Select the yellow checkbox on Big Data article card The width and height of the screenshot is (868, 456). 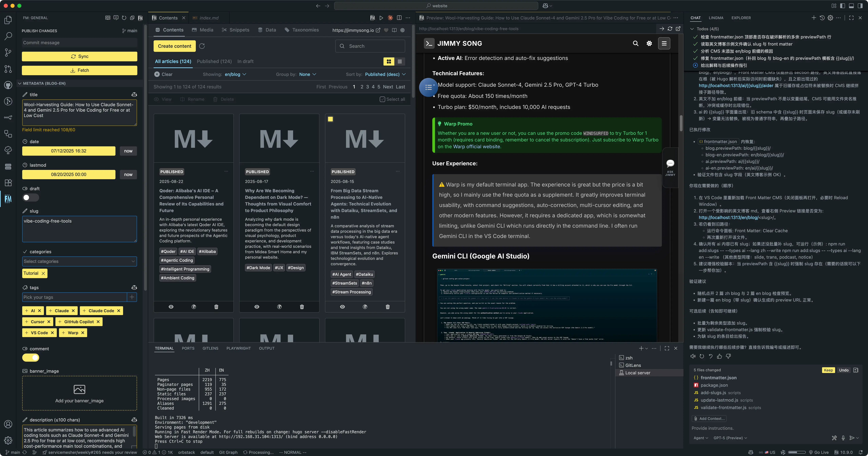pos(330,119)
